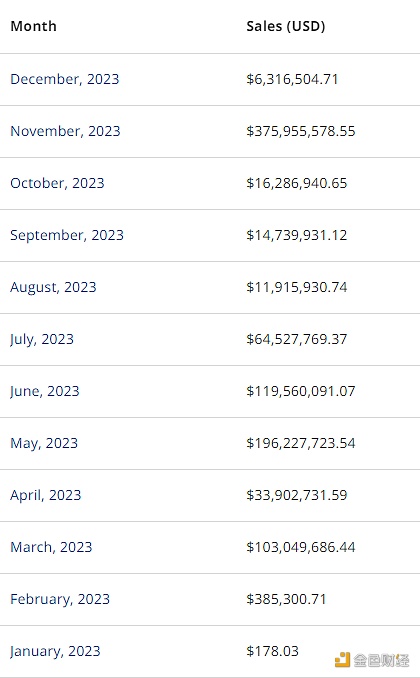Open the August, 2023 entry
This screenshot has width=420, height=678.
tap(53, 287)
